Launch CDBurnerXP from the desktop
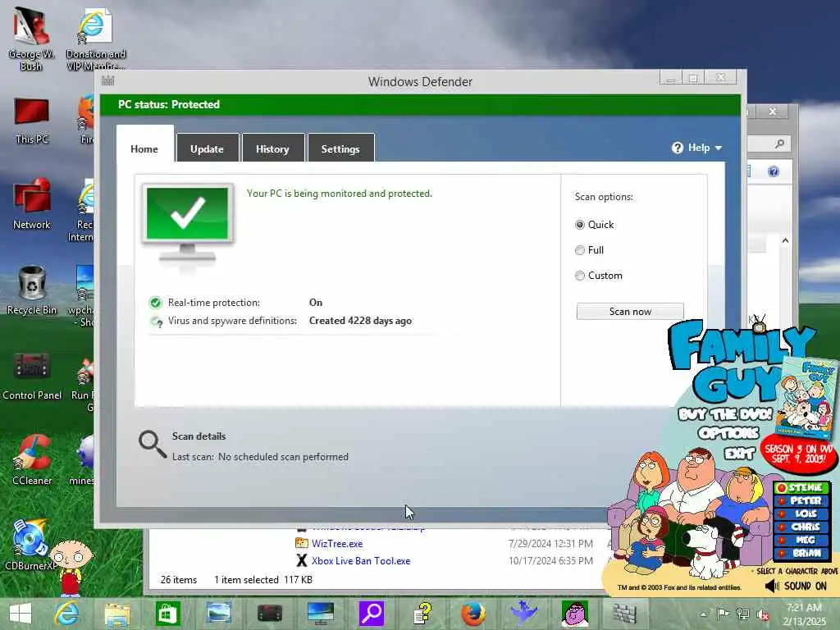 click(30, 544)
